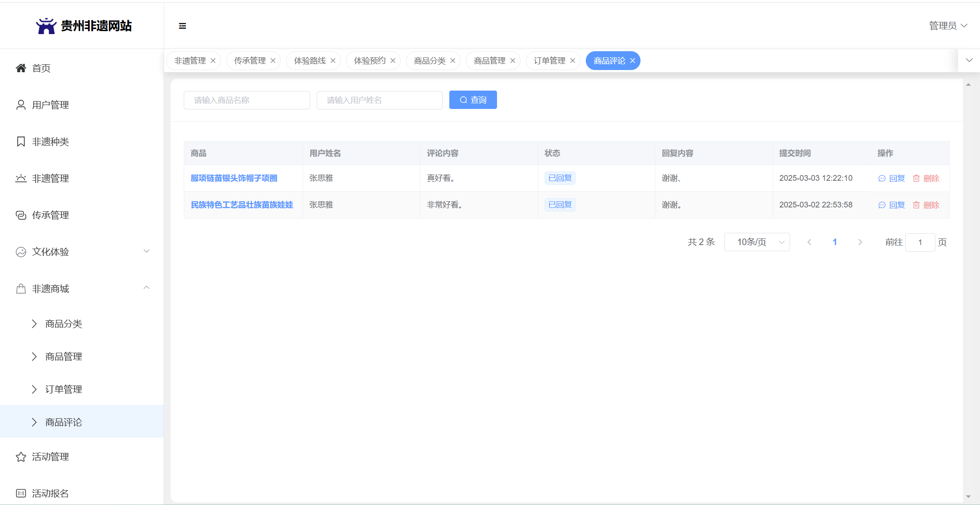Click the 回复 chat icon in first row
Image resolution: width=980 pixels, height=505 pixels.
coord(882,179)
